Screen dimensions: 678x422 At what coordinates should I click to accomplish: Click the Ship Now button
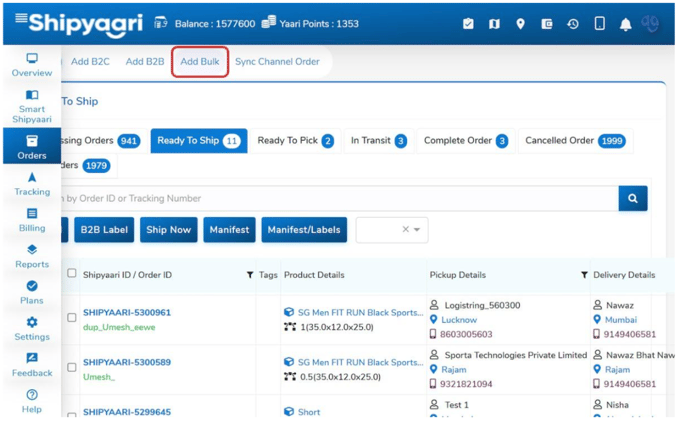169,230
